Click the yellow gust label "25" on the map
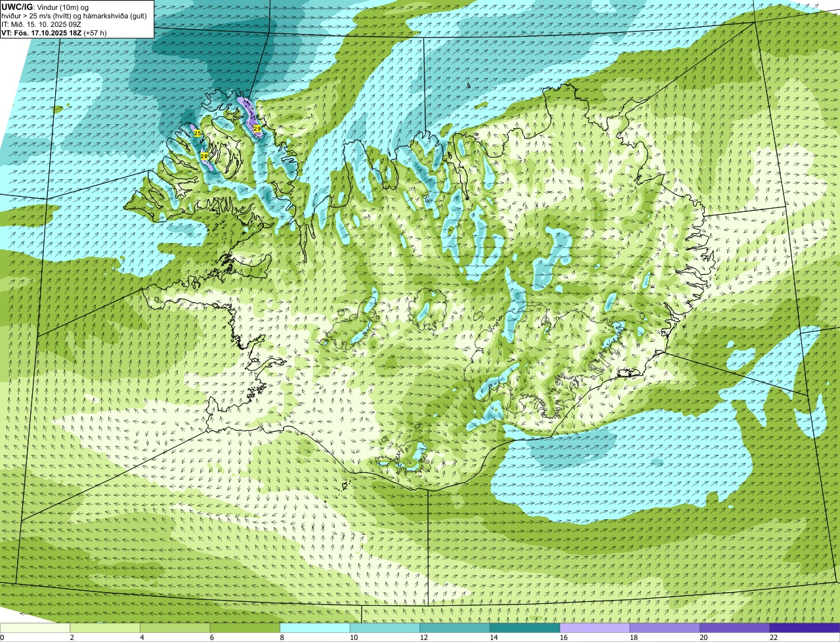 [x=198, y=133]
